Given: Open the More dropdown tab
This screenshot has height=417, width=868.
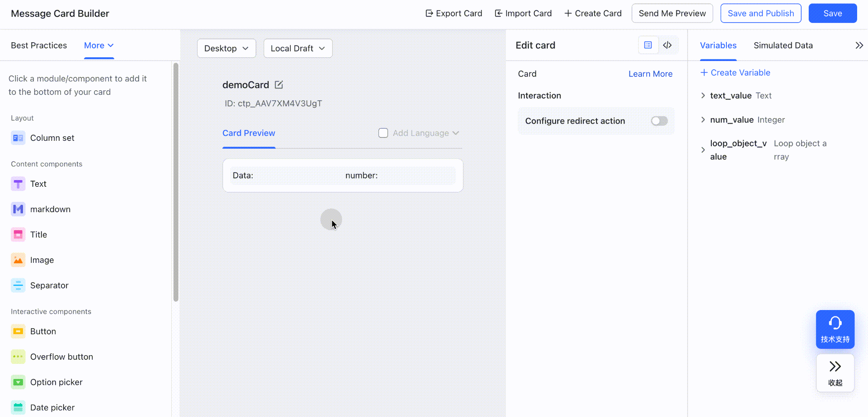Looking at the screenshot, I should pos(99,46).
